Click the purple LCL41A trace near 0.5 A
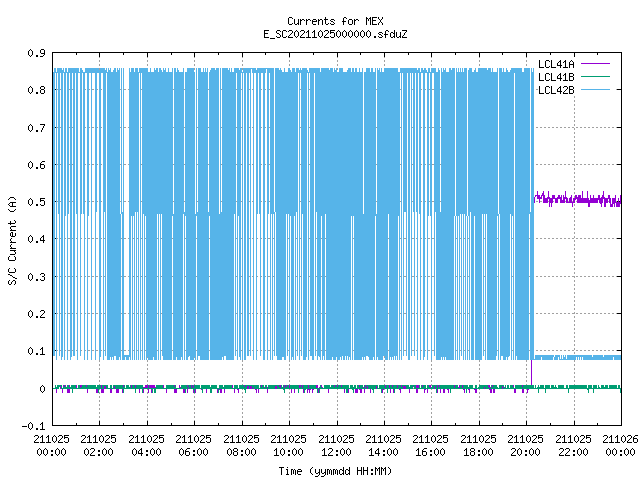 (x=578, y=199)
